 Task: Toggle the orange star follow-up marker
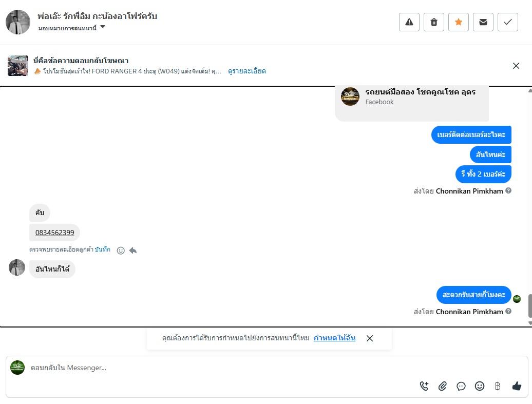[x=459, y=22]
